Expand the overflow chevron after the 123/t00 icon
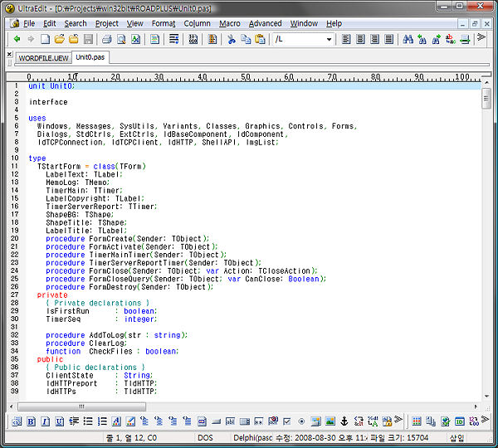The width and height of the screenshot is (498, 448). (x=485, y=420)
